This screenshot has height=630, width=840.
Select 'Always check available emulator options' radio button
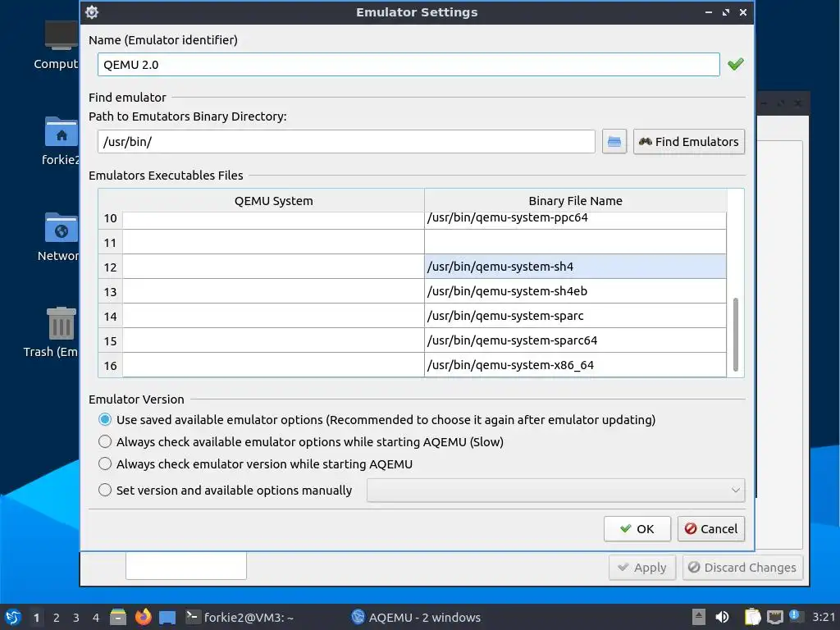pos(105,442)
